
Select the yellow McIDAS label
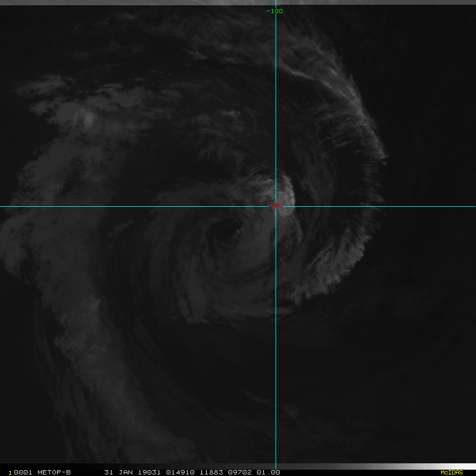pos(451,472)
